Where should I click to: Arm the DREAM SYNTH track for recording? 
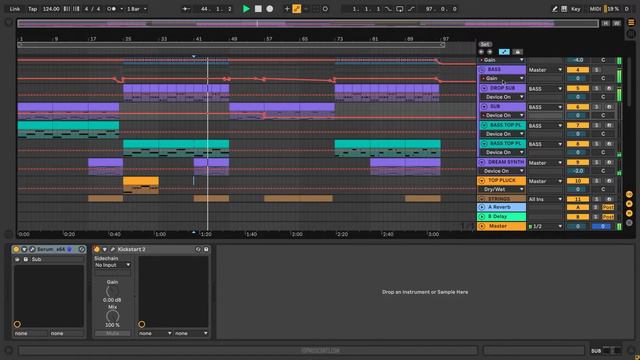tap(609, 162)
